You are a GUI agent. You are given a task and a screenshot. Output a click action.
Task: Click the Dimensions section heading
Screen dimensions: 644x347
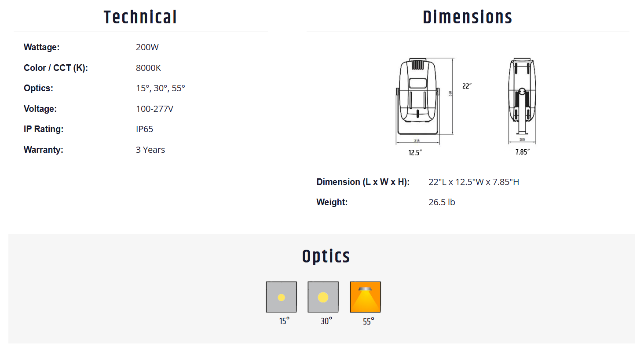point(468,18)
